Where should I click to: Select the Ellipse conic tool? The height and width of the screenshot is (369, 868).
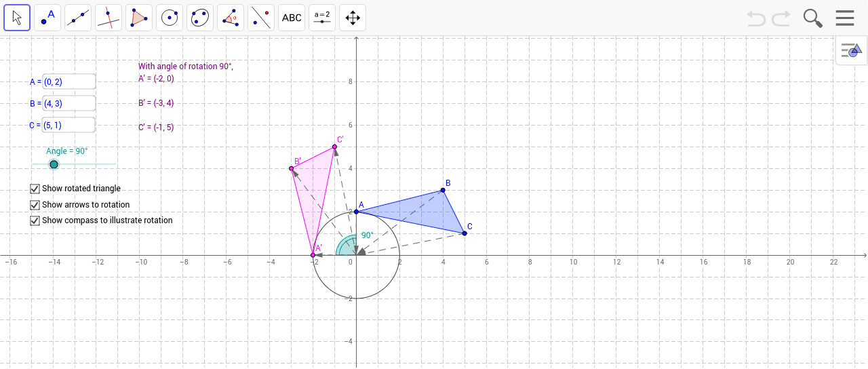[200, 18]
